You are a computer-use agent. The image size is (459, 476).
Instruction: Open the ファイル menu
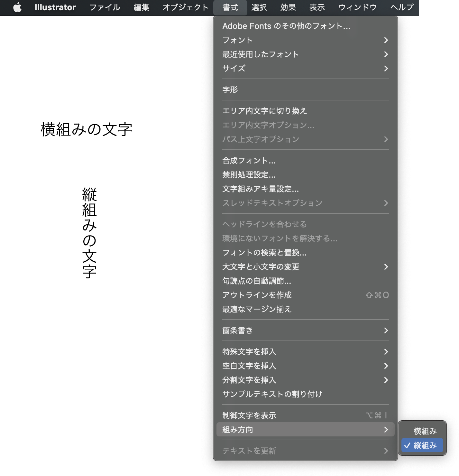pos(105,7)
